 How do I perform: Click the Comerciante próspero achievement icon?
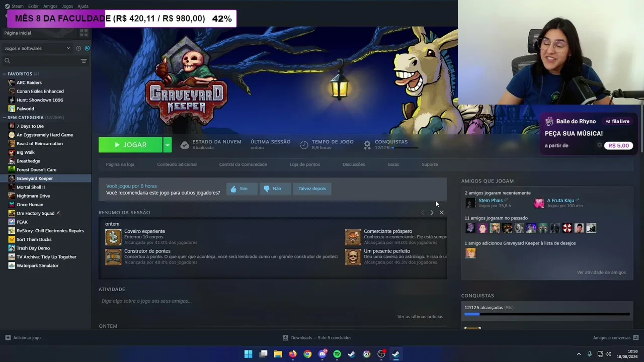click(x=353, y=237)
